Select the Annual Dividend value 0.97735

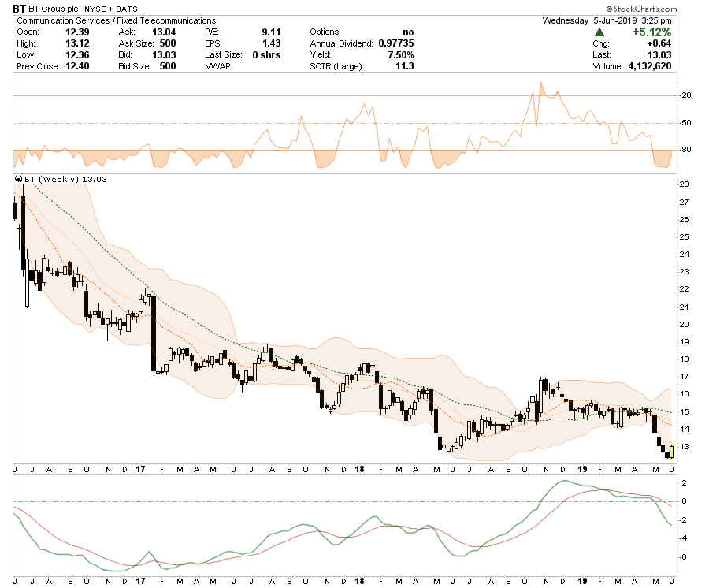click(396, 43)
